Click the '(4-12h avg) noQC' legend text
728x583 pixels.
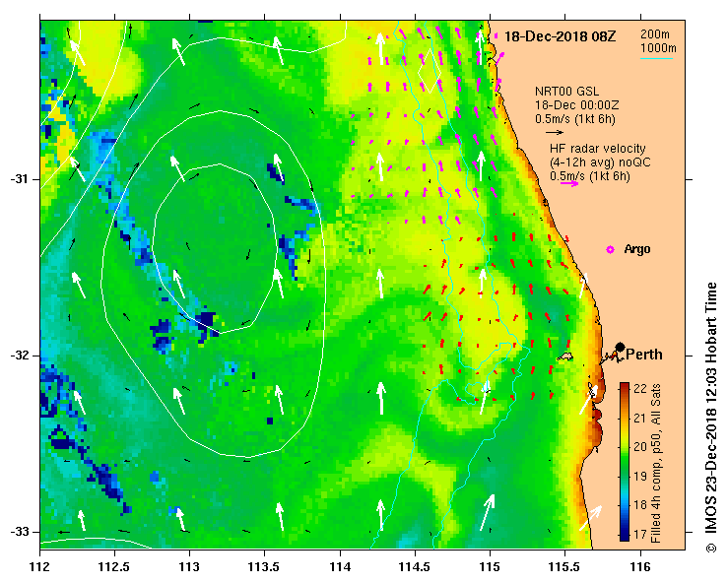click(600, 162)
